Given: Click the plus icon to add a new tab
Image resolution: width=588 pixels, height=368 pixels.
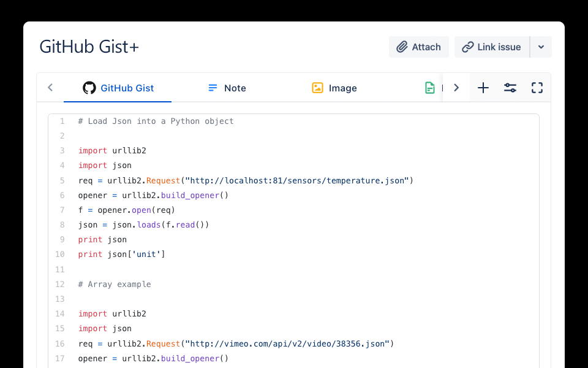Looking at the screenshot, I should (483, 88).
